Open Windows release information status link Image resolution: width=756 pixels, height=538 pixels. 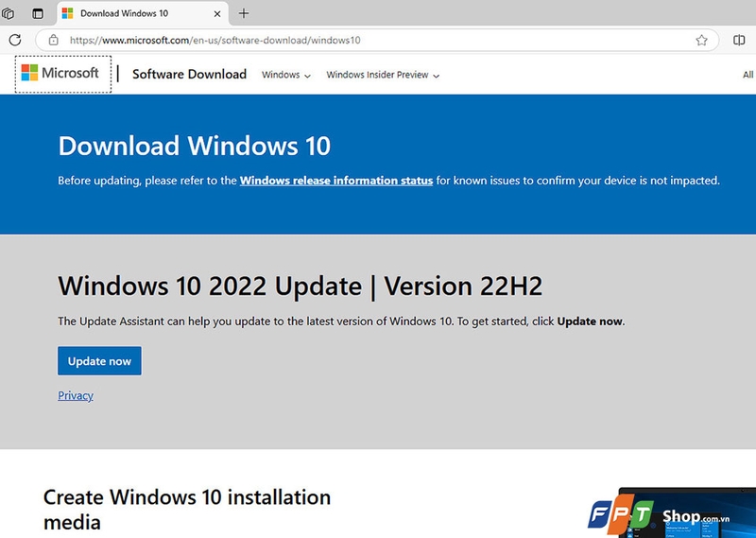click(x=336, y=181)
